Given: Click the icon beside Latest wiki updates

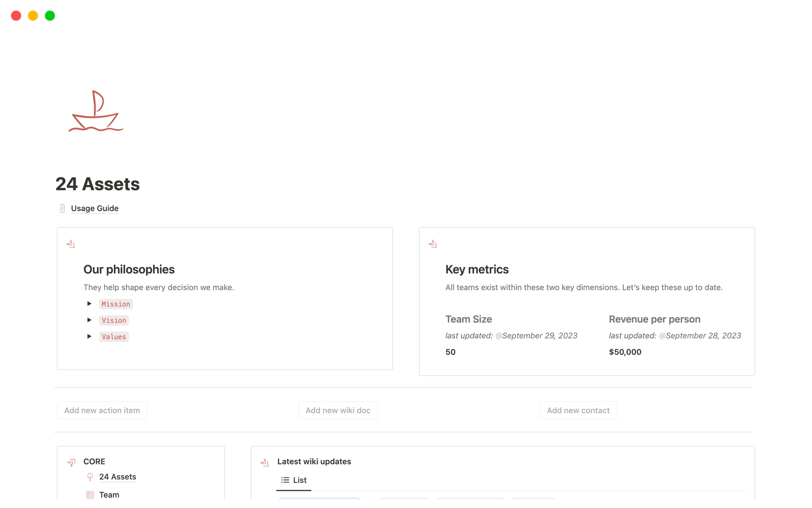Looking at the screenshot, I should [x=265, y=462].
